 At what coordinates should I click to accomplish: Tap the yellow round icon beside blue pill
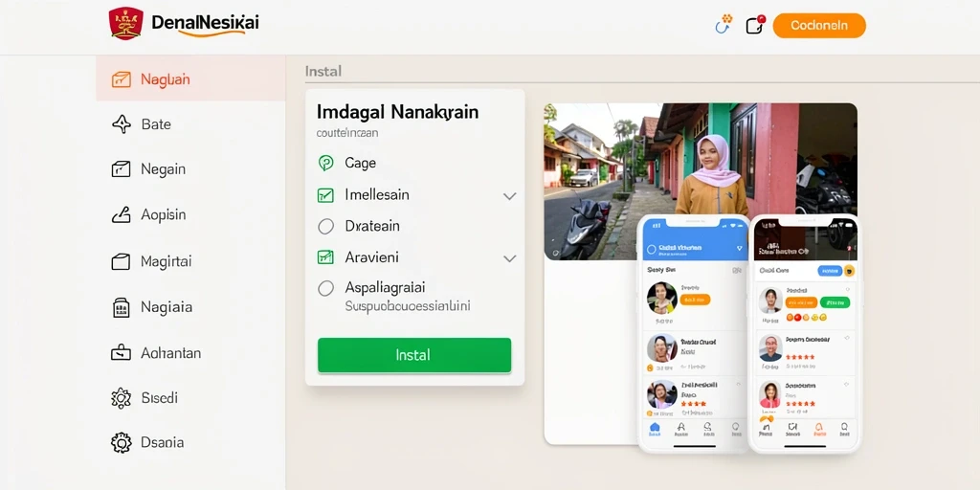[x=849, y=271]
